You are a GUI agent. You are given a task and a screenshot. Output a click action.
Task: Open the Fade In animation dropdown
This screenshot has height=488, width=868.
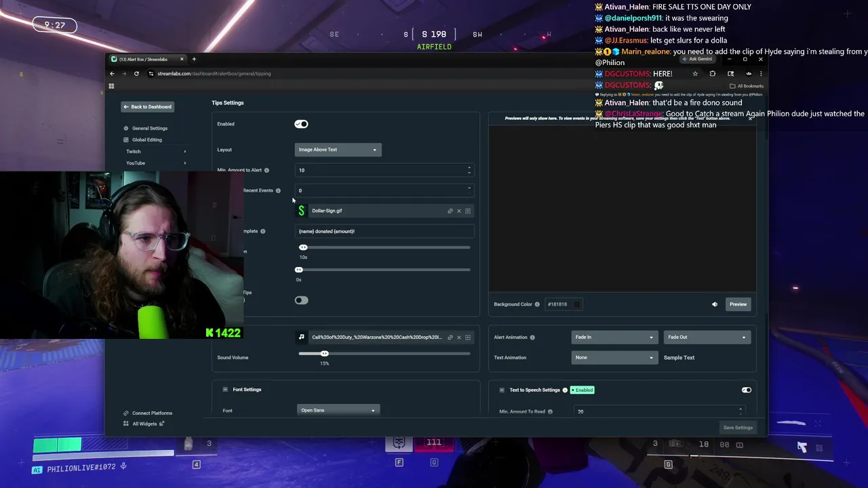coord(614,337)
